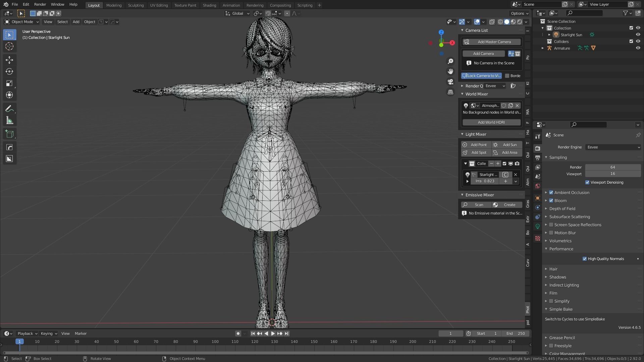Open World properties tab icon
This screenshot has width=644, height=362.
[x=538, y=186]
